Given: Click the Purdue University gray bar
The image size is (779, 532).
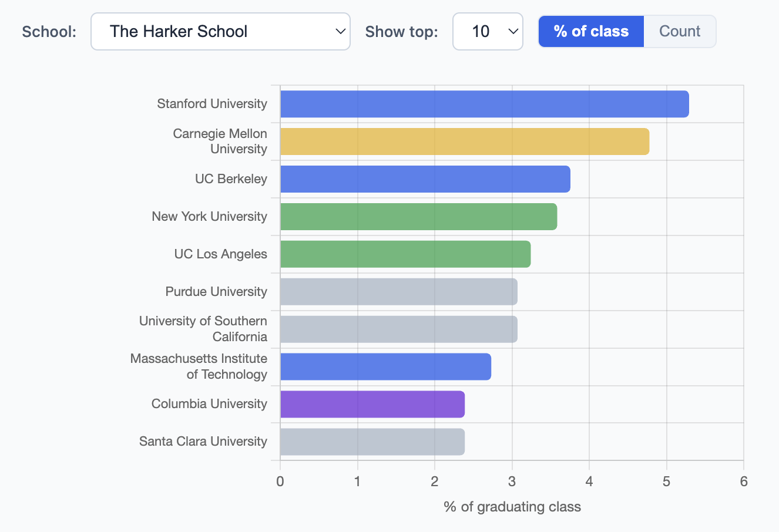Looking at the screenshot, I should 397,291.
